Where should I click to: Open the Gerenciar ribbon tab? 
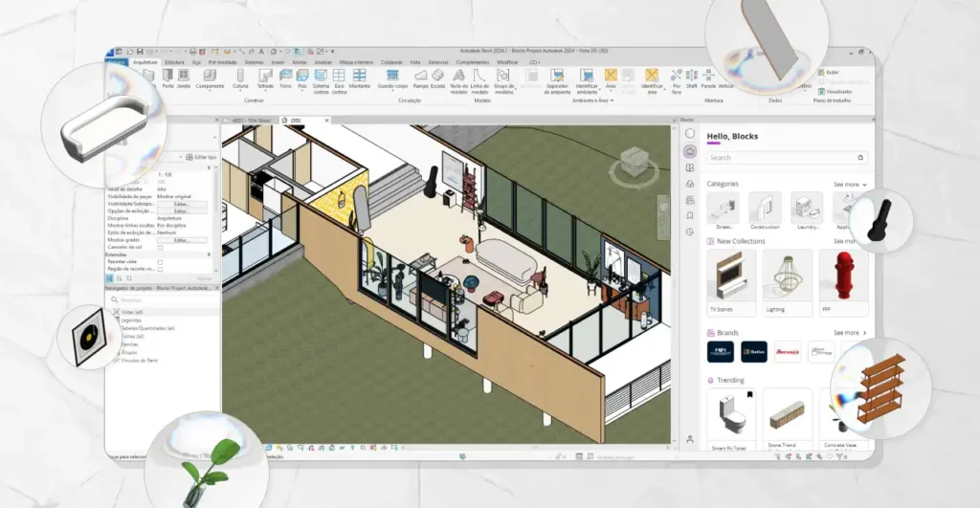point(438,62)
